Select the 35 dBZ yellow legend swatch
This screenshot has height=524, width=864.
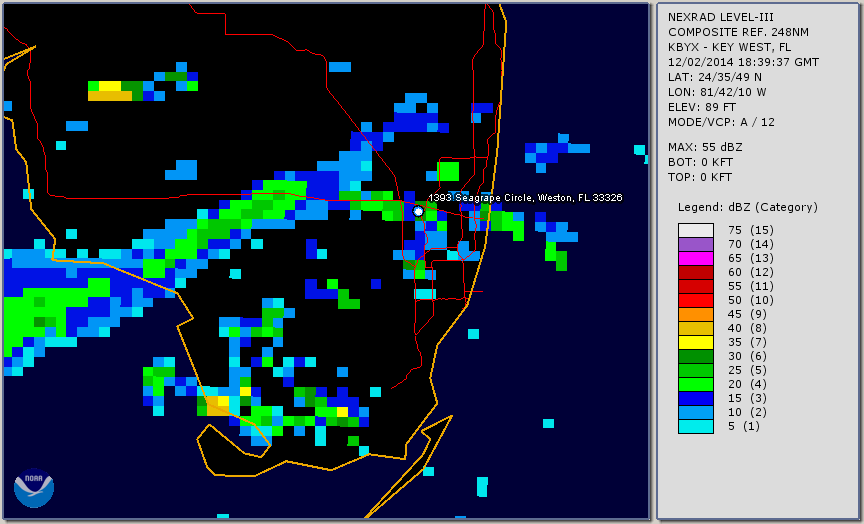[696, 342]
